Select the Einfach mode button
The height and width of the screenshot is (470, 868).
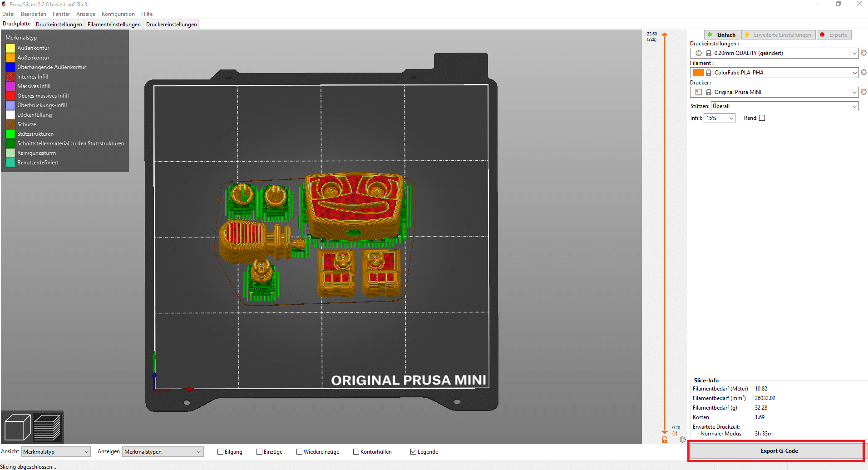pyautogui.click(x=722, y=35)
